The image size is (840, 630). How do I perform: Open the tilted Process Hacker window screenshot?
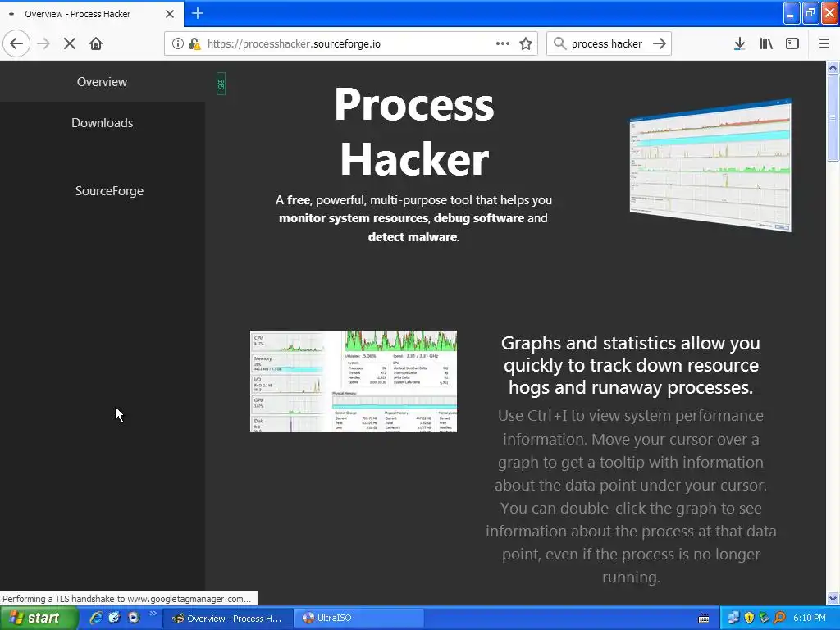710,165
